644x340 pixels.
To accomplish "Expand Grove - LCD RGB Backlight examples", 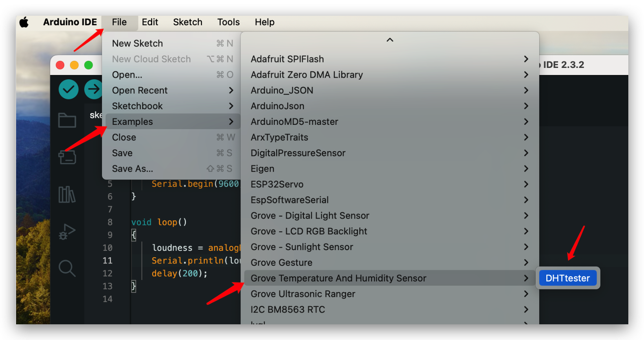I will [x=390, y=231].
